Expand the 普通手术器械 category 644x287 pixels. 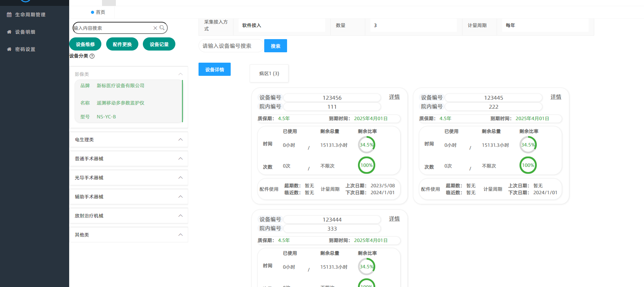click(x=129, y=159)
